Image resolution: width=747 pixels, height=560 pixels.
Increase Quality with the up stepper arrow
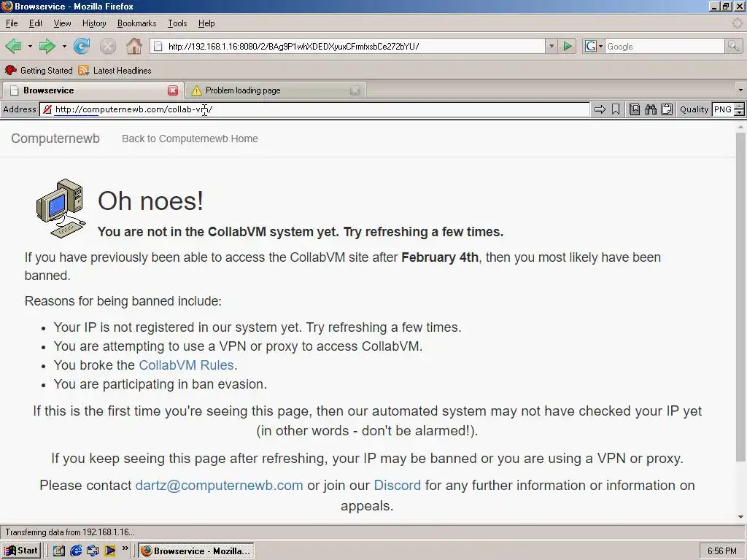[x=739, y=106]
